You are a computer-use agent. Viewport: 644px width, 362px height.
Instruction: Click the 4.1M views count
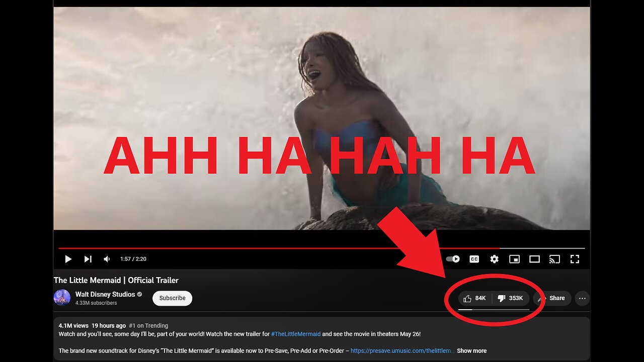pos(73,325)
